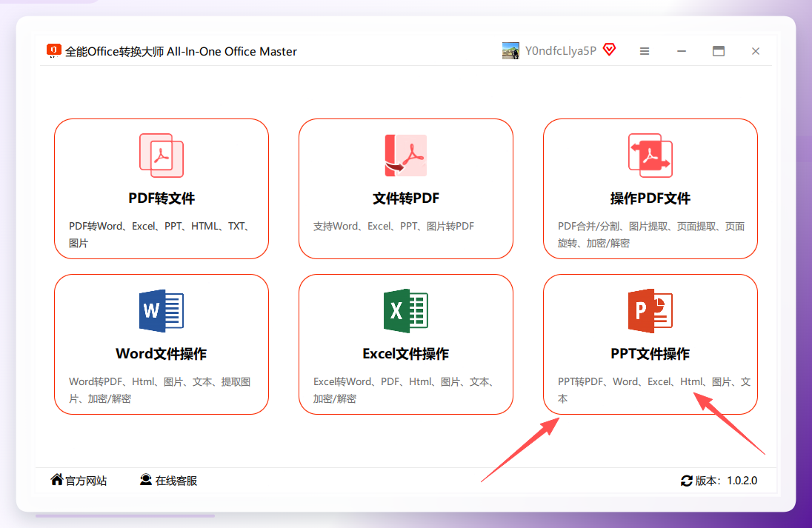Viewport: 812px width, 528px height.
Task: Click description 'PDF转Word、Excel、PPT、HTML、TXT、图片'
Action: point(159,235)
